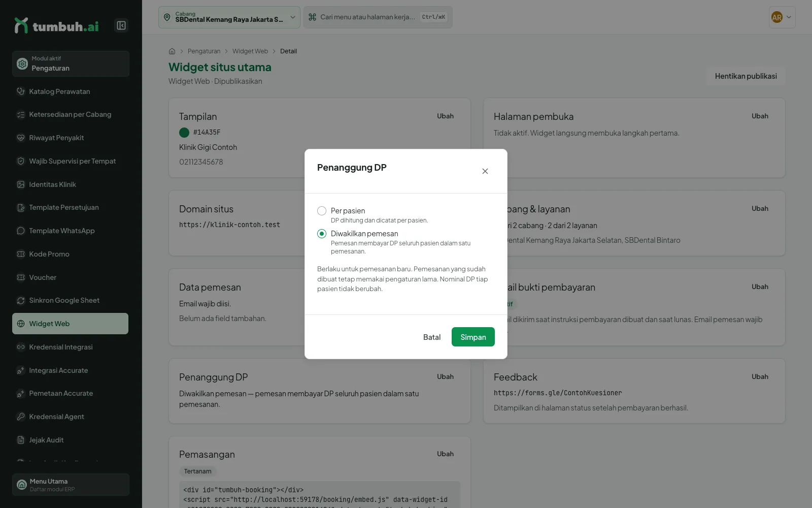Viewport: 812px width, 508px height.
Task: Click the Template Persetujuan document icon
Action: 21,207
